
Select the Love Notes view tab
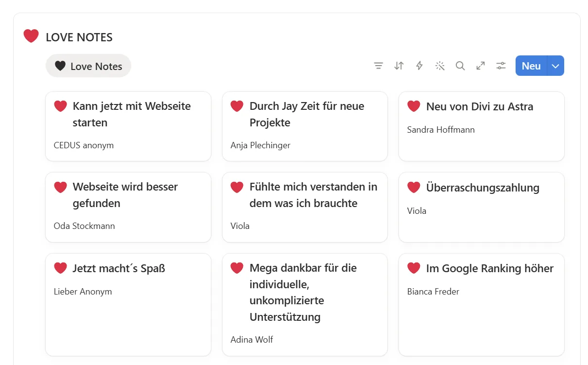[x=88, y=66]
